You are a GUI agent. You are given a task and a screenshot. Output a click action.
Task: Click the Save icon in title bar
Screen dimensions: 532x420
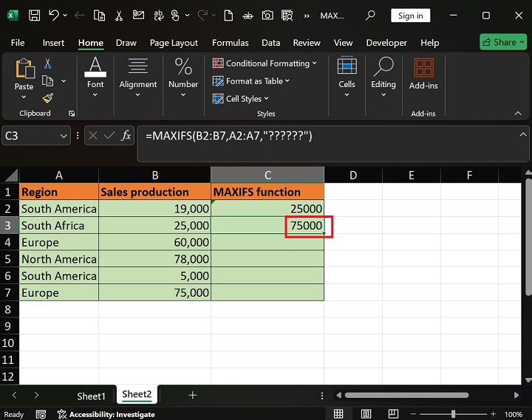[x=35, y=16]
